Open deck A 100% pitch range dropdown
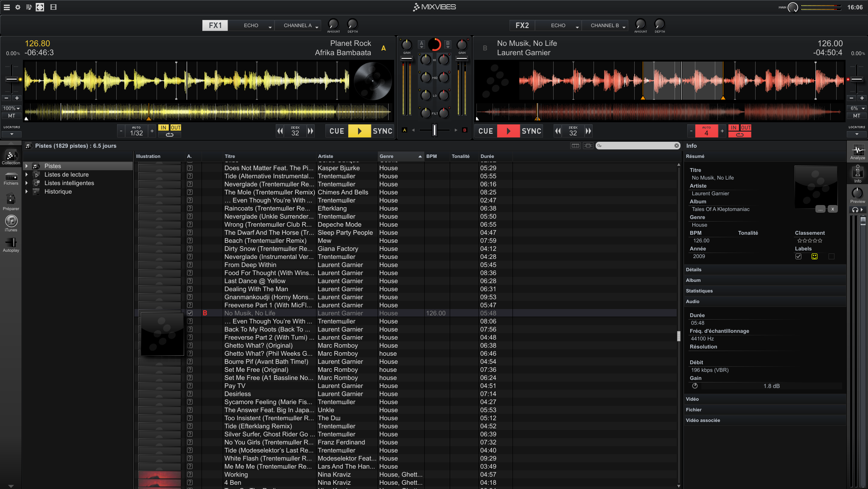The height and width of the screenshot is (489, 868). tap(11, 109)
